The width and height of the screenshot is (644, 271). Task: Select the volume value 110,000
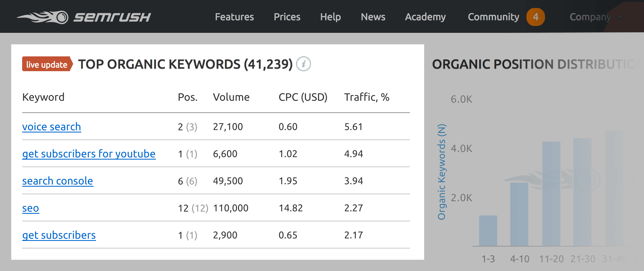231,208
